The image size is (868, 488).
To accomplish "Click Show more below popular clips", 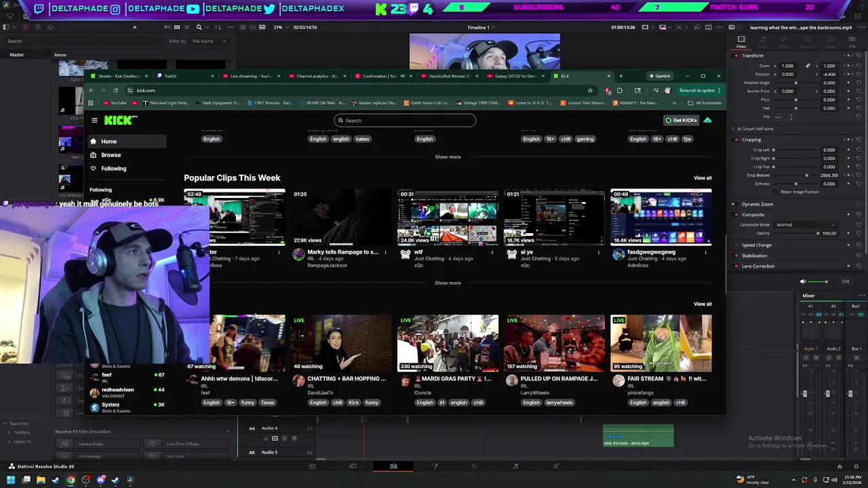I will tap(448, 283).
